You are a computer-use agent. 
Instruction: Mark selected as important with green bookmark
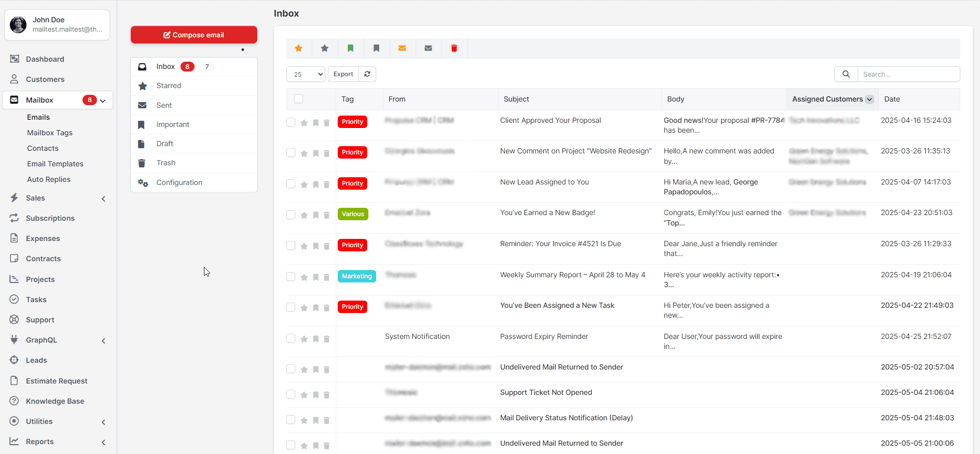point(351,48)
